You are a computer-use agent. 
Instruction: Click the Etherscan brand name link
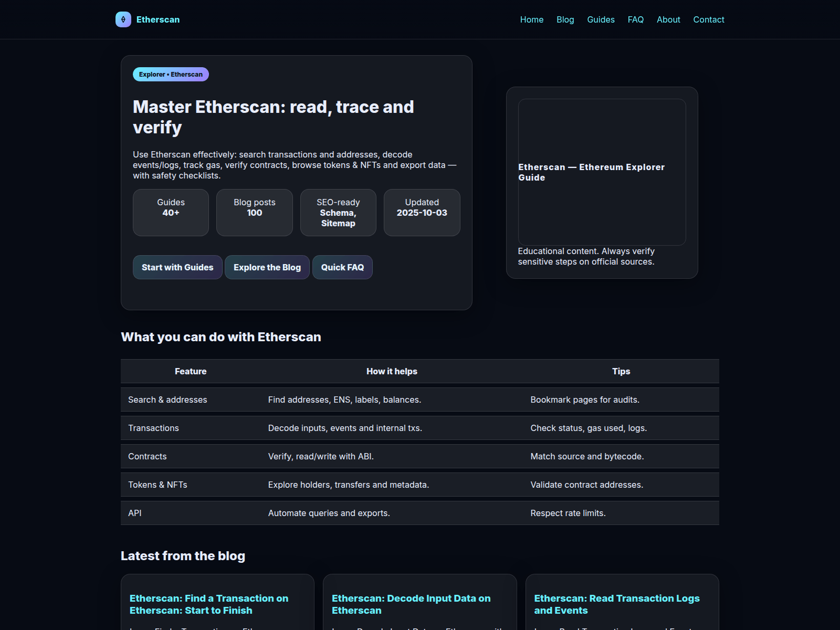[158, 19]
